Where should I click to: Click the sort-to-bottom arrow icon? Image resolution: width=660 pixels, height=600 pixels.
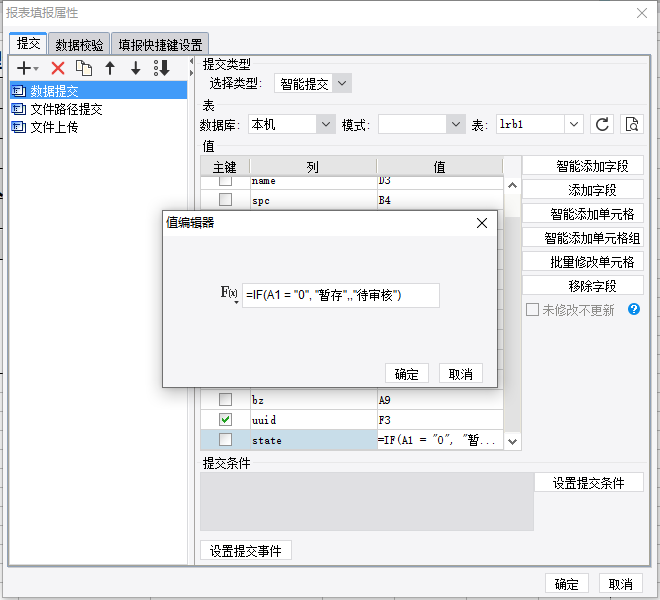tap(162, 68)
